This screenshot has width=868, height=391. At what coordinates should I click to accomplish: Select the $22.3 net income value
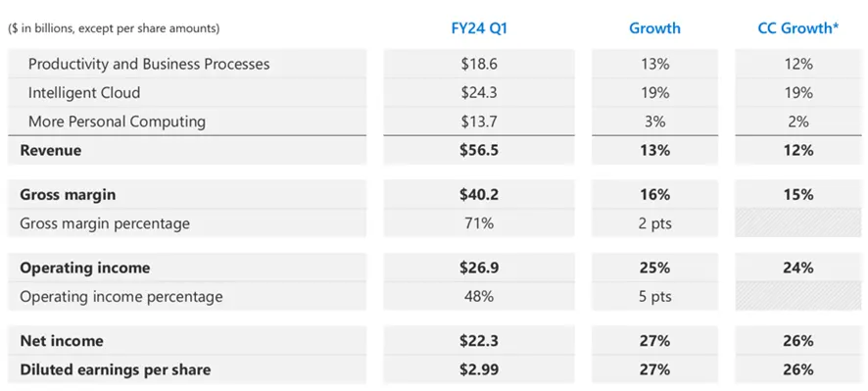(479, 341)
